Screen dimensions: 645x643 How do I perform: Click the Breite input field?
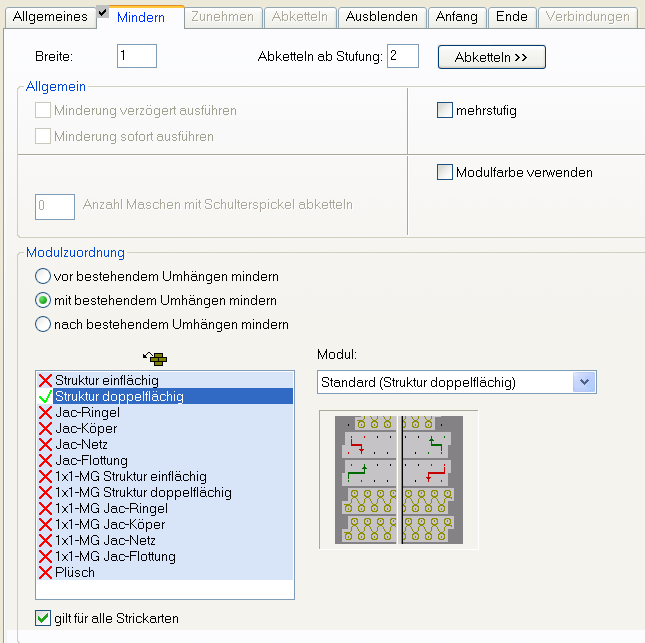pyautogui.click(x=137, y=56)
